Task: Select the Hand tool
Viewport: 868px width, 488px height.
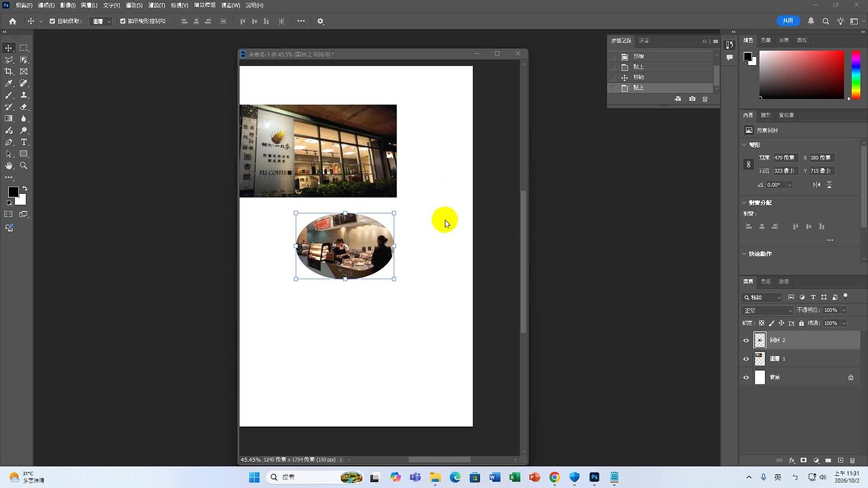Action: [x=9, y=165]
